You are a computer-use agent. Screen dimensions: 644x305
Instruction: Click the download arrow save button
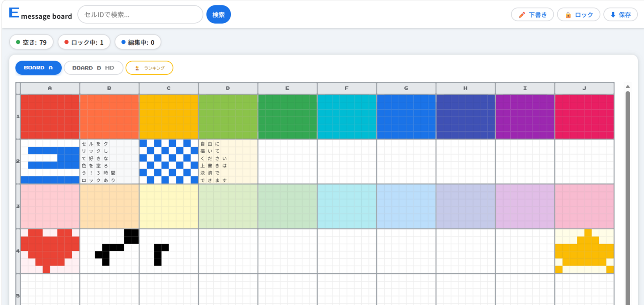click(x=620, y=15)
